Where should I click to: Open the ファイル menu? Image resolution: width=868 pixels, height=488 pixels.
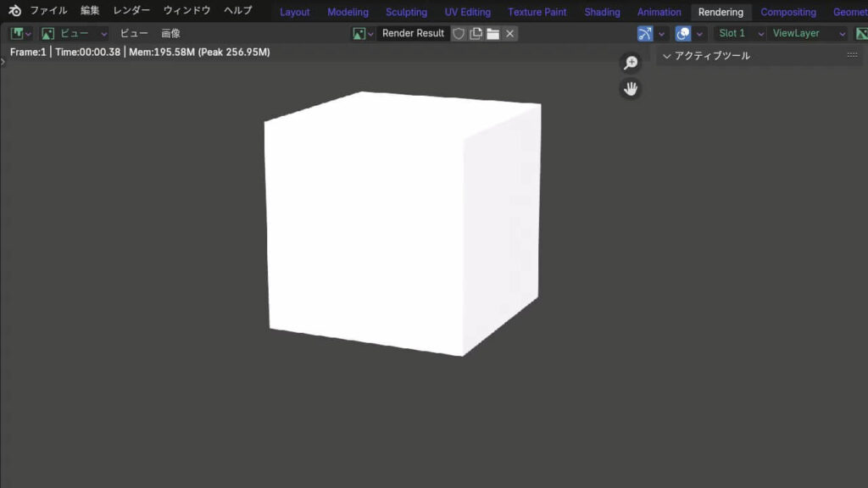pos(48,10)
